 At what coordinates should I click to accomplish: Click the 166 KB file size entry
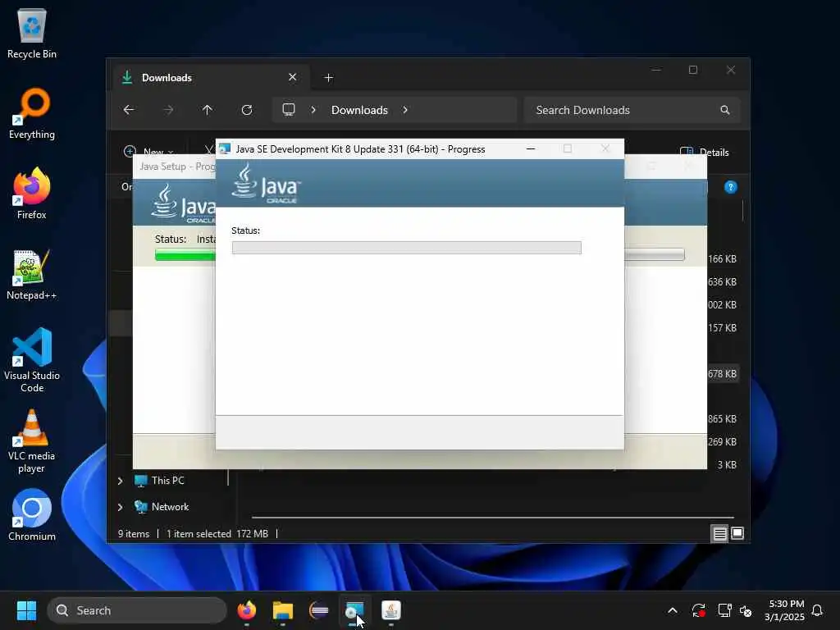pyautogui.click(x=722, y=258)
